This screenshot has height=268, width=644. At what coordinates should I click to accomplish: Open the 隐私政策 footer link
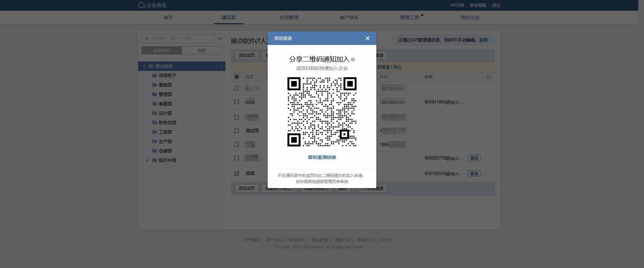320,240
